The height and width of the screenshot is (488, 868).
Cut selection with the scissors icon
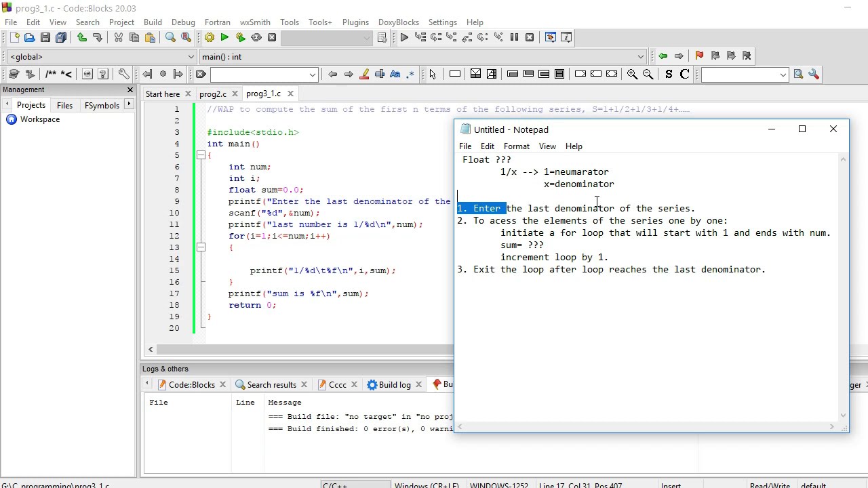click(119, 38)
